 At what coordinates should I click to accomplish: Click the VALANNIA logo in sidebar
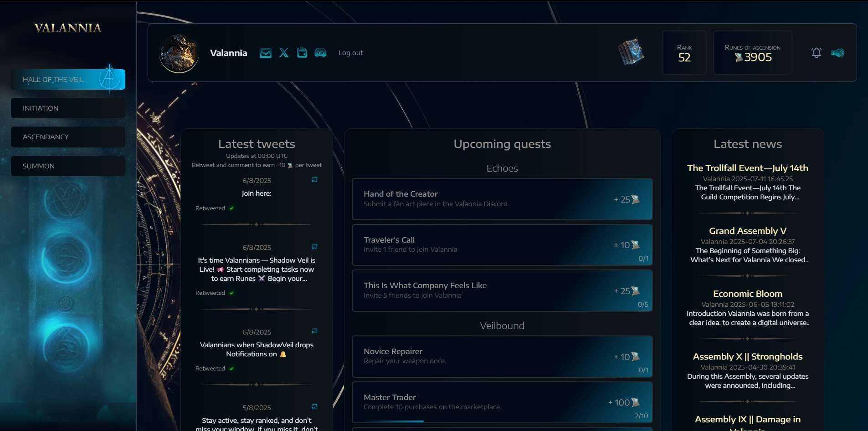[68, 28]
